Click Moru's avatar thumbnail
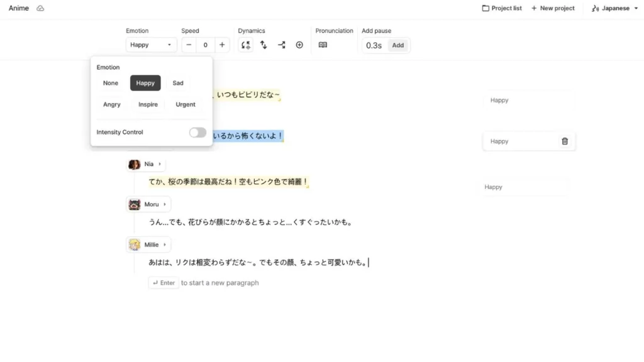The image size is (644, 362). click(x=135, y=204)
